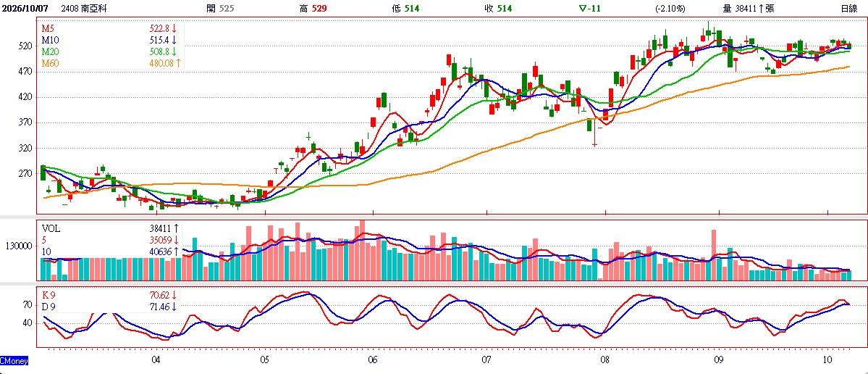
Task: Click the date 2026/10/07 in header
Action: pyautogui.click(x=24, y=8)
